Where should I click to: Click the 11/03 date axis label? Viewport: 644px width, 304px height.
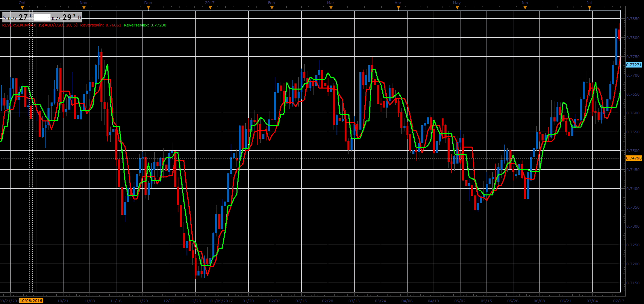[89, 301]
